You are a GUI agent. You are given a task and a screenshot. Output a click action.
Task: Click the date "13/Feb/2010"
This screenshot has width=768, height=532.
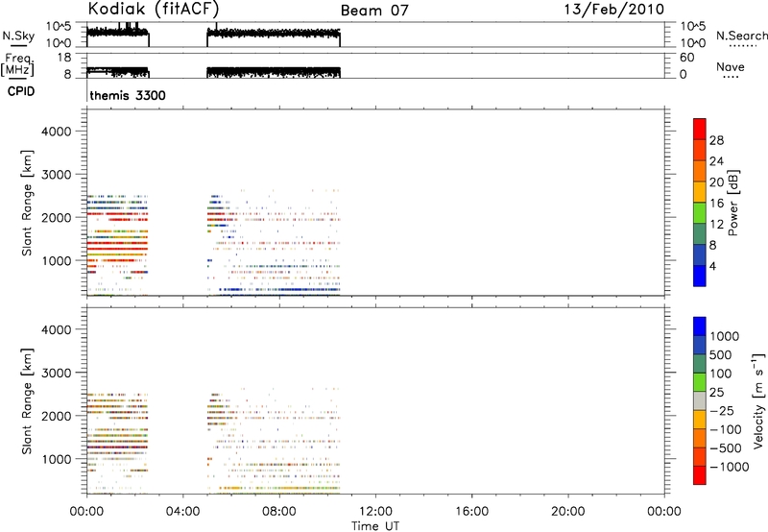(613, 10)
